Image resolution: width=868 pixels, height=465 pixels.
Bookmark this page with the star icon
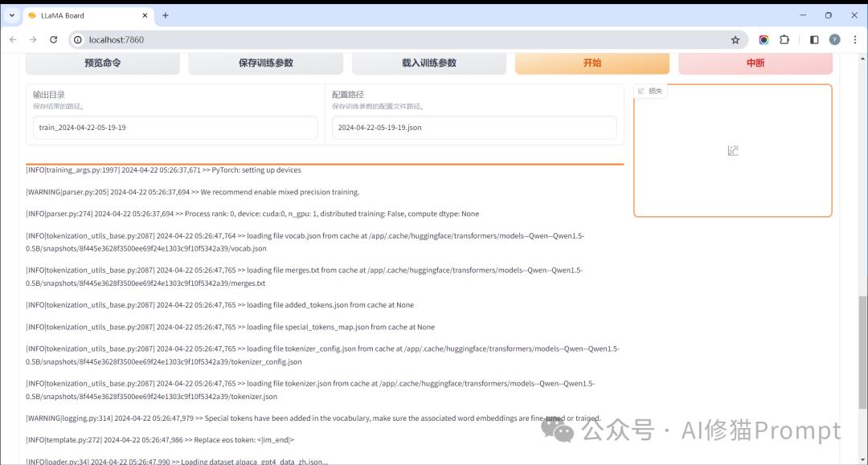(735, 40)
